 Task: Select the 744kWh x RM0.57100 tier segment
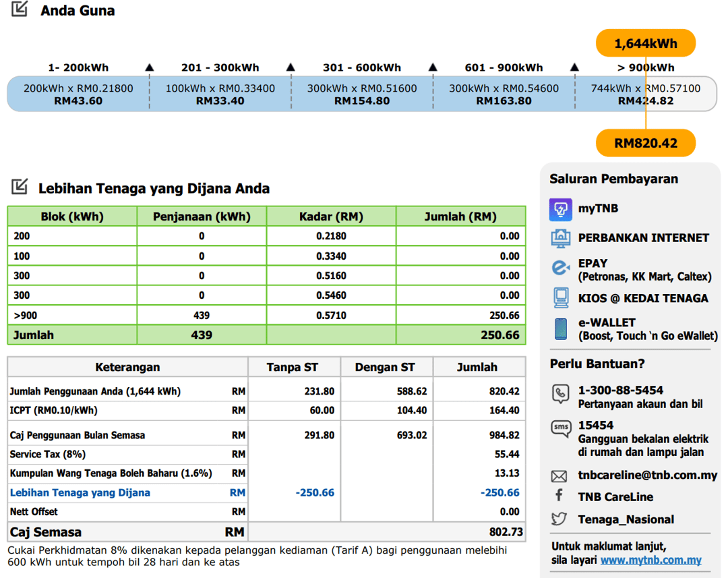point(645,94)
